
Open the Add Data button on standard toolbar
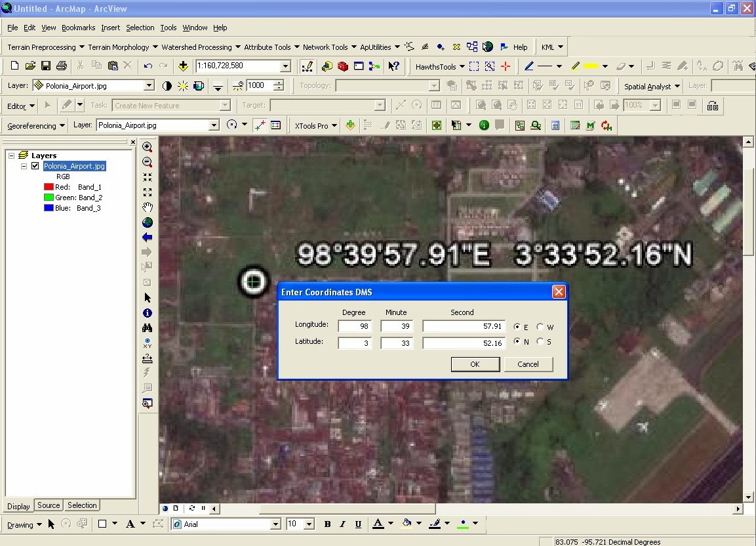(182, 66)
